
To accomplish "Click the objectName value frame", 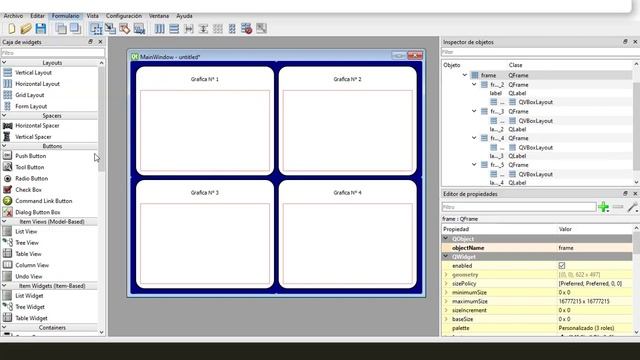I will tap(594, 248).
